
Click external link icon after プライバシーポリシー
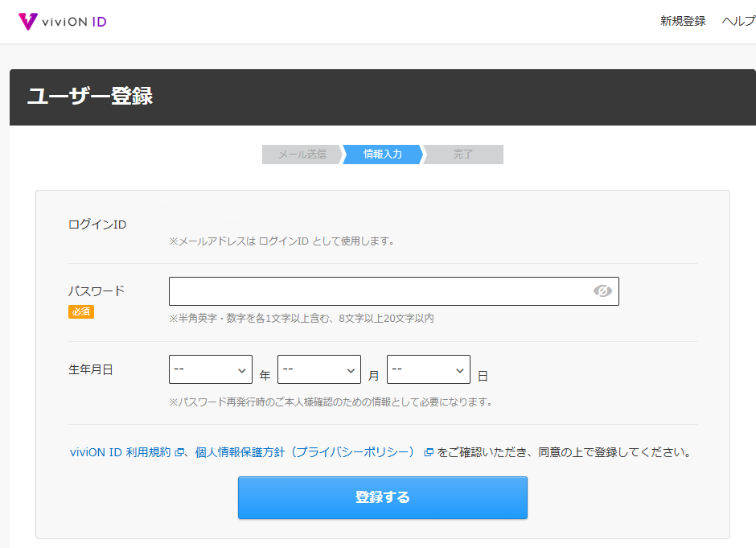coord(428,452)
